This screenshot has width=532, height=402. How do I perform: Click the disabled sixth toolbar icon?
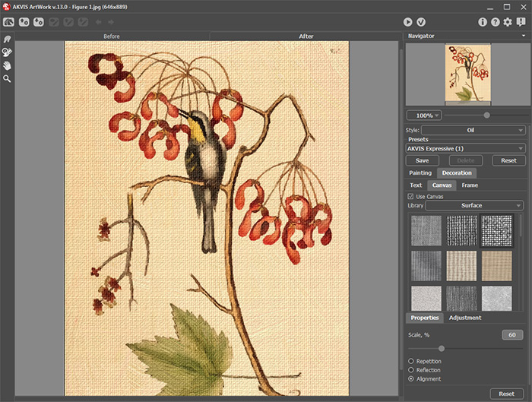click(x=83, y=22)
